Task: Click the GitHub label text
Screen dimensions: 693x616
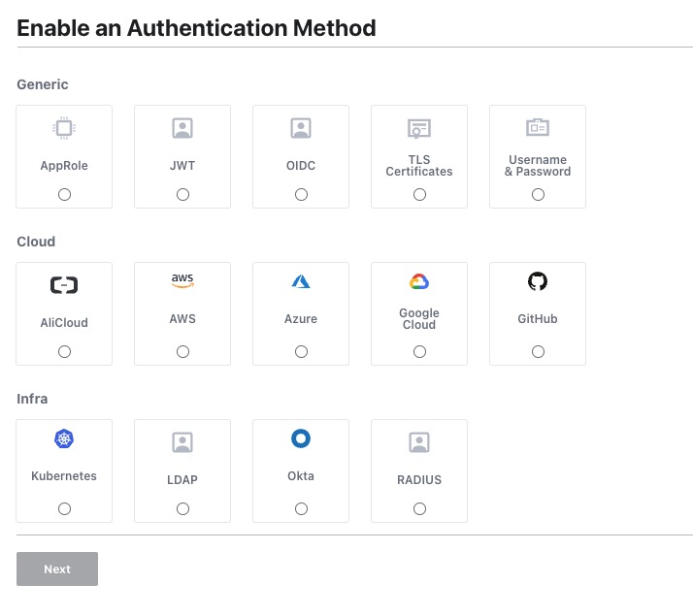Action: [x=538, y=319]
